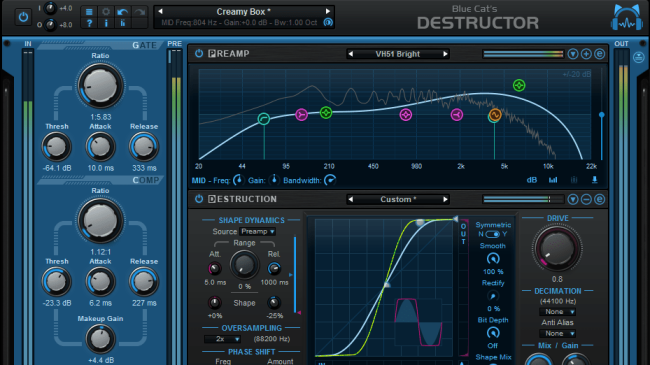The width and height of the screenshot is (650, 365).
Task: Click the Gate Ratio knob
Action: [x=100, y=86]
